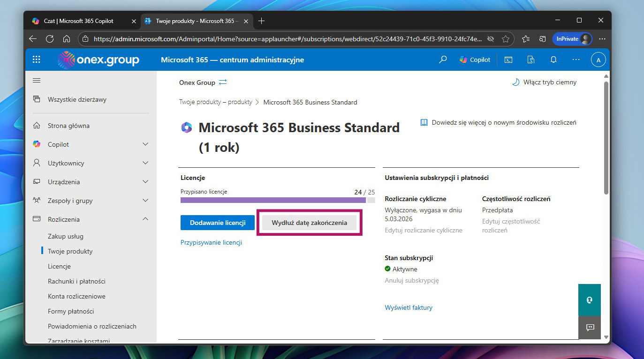Open Edge settings and more ellipsis
This screenshot has width=644, height=359.
(602, 39)
